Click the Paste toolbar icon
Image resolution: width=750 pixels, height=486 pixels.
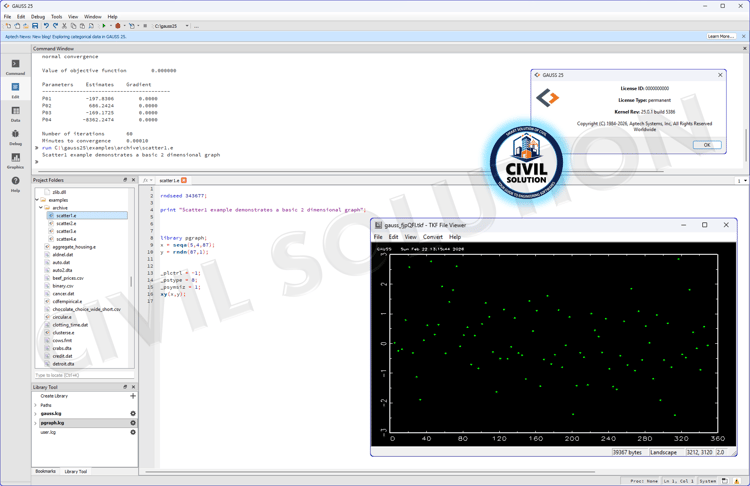[x=82, y=26]
